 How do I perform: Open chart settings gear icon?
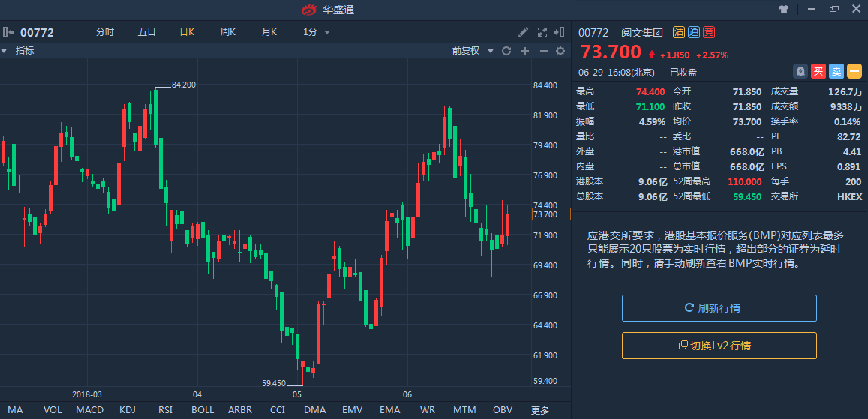coord(560,51)
